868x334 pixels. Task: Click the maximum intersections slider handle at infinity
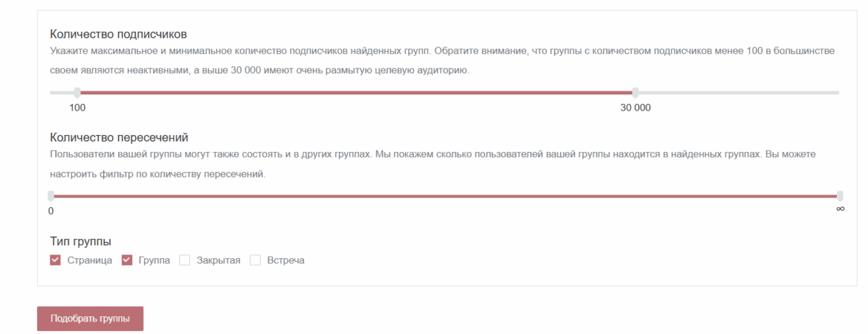pos(840,196)
